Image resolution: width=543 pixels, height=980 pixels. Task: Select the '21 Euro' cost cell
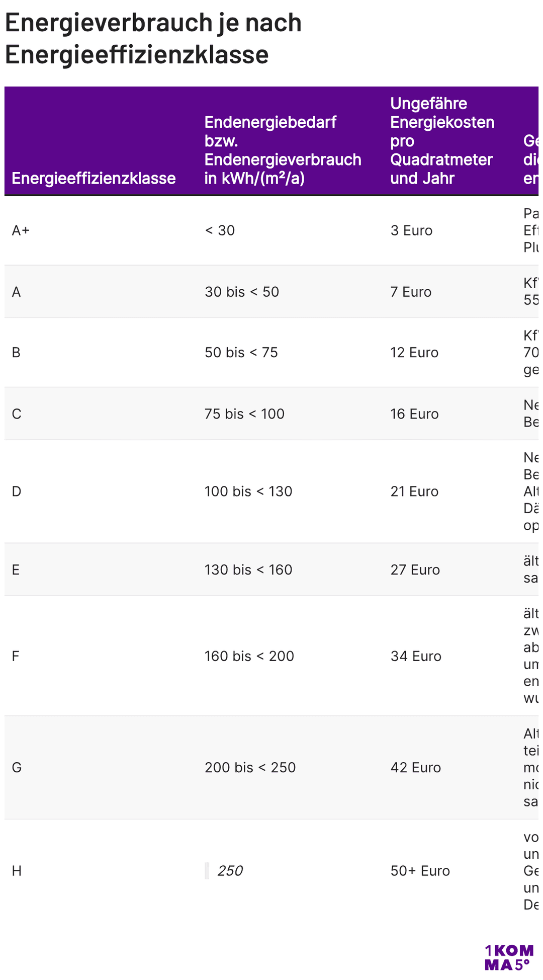(414, 492)
